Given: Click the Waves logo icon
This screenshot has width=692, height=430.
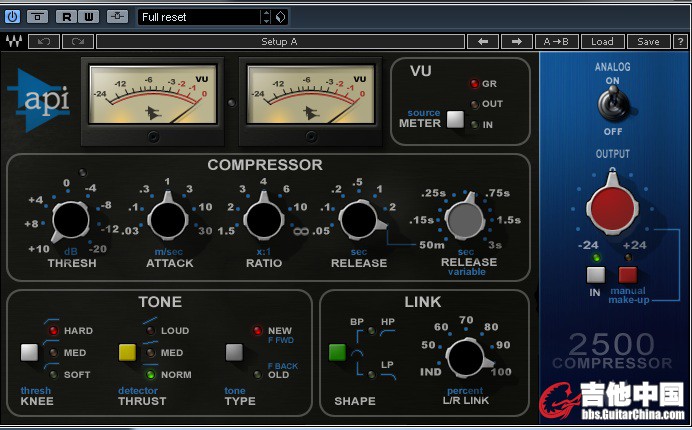Looking at the screenshot, I should point(13,42).
